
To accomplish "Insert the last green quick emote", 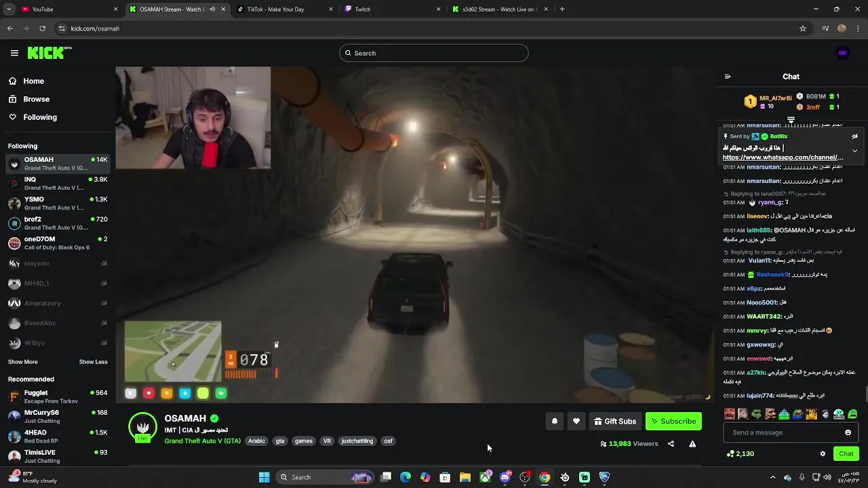I will click(x=852, y=414).
